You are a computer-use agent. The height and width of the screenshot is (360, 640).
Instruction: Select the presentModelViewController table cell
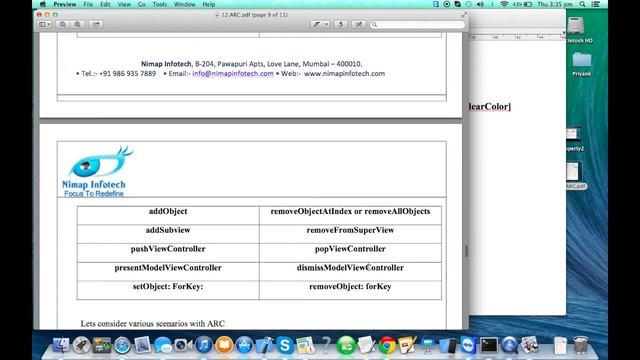[168, 271]
